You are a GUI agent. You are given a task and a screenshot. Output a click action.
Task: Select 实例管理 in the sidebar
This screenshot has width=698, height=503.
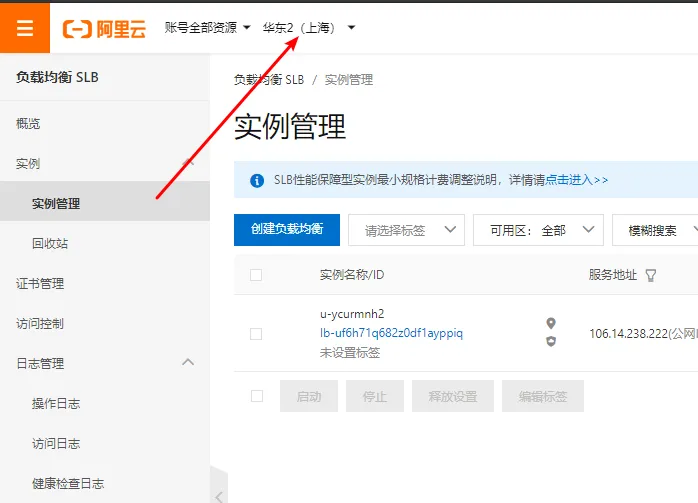105,203
